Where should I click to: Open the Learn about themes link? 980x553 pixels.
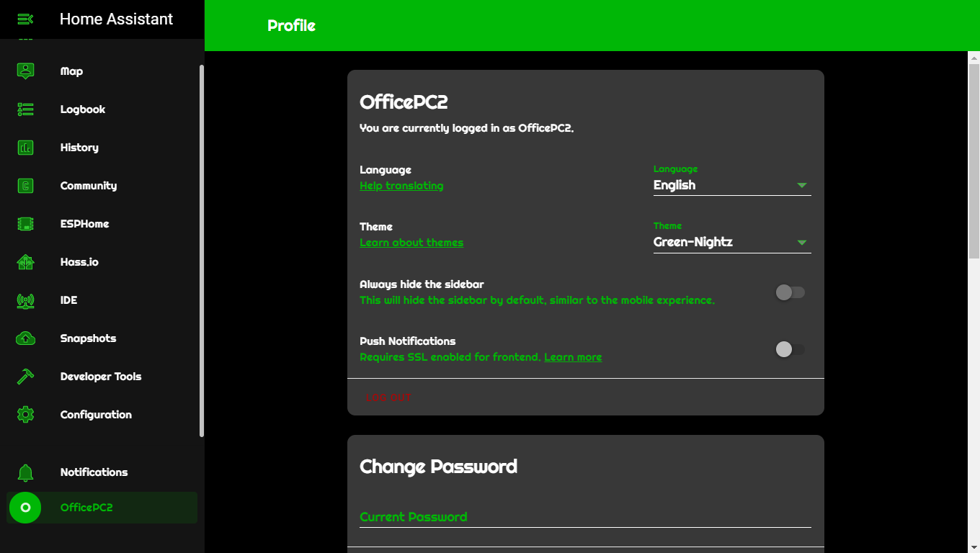[x=411, y=242]
